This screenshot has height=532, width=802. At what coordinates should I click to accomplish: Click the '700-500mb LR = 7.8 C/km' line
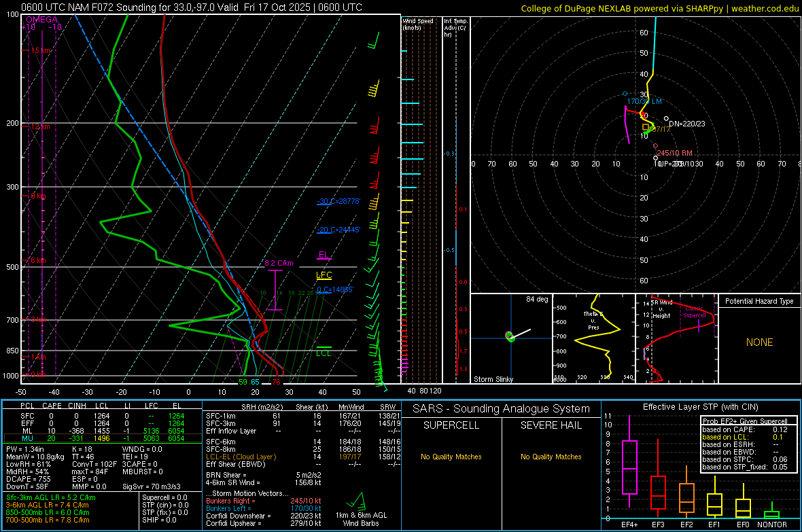(48, 520)
